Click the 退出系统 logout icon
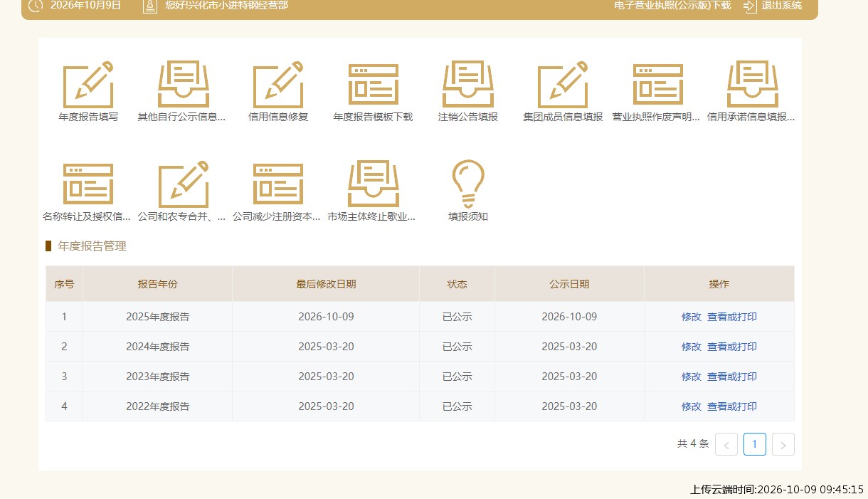868x499 pixels. (x=750, y=6)
